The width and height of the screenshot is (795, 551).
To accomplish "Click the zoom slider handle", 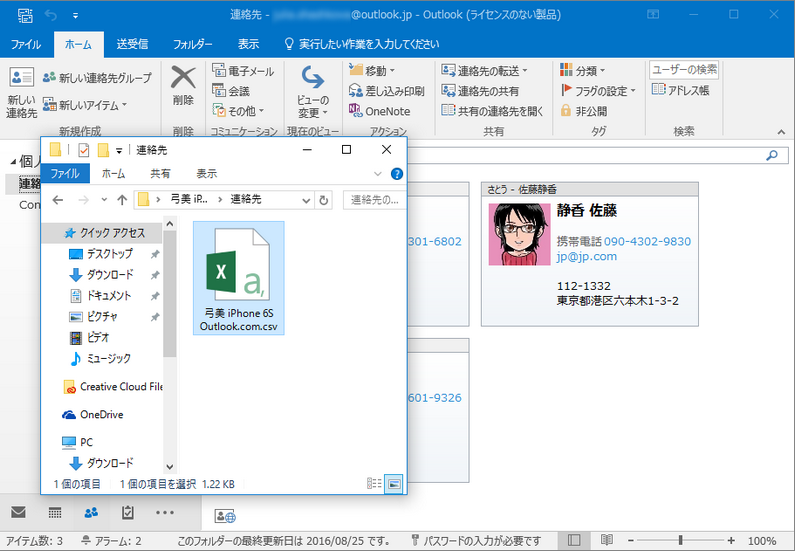I will (x=680, y=540).
